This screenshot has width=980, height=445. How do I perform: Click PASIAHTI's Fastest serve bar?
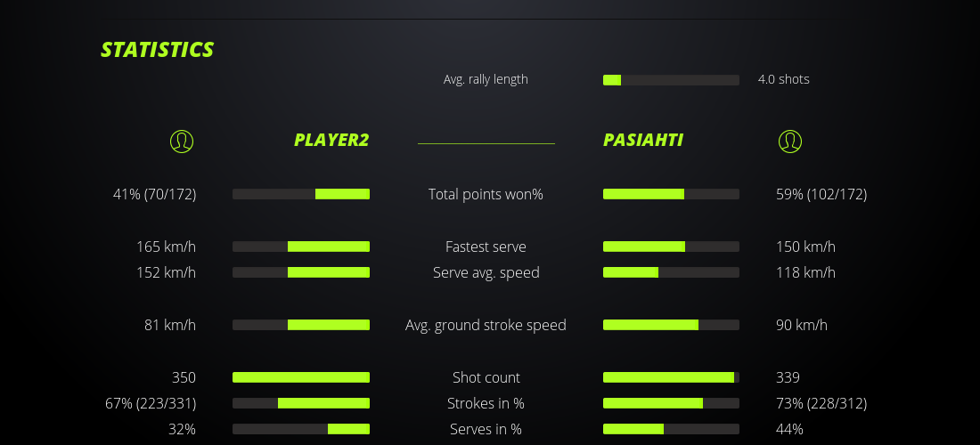point(671,247)
